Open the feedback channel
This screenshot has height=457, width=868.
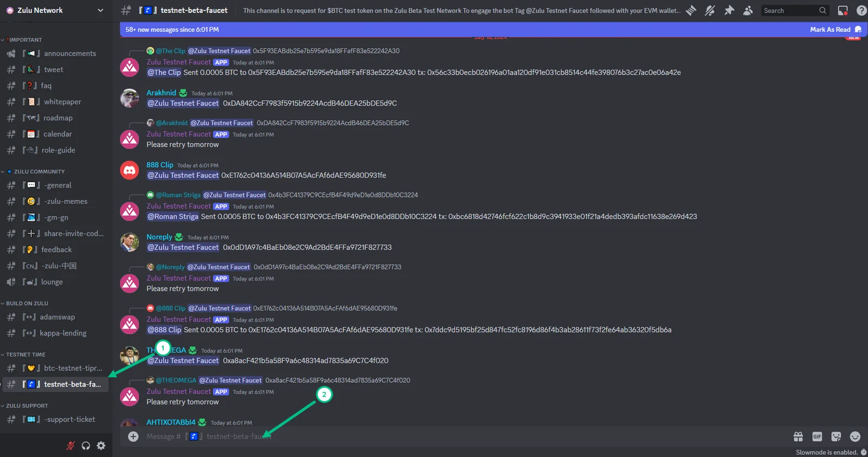[56, 249]
